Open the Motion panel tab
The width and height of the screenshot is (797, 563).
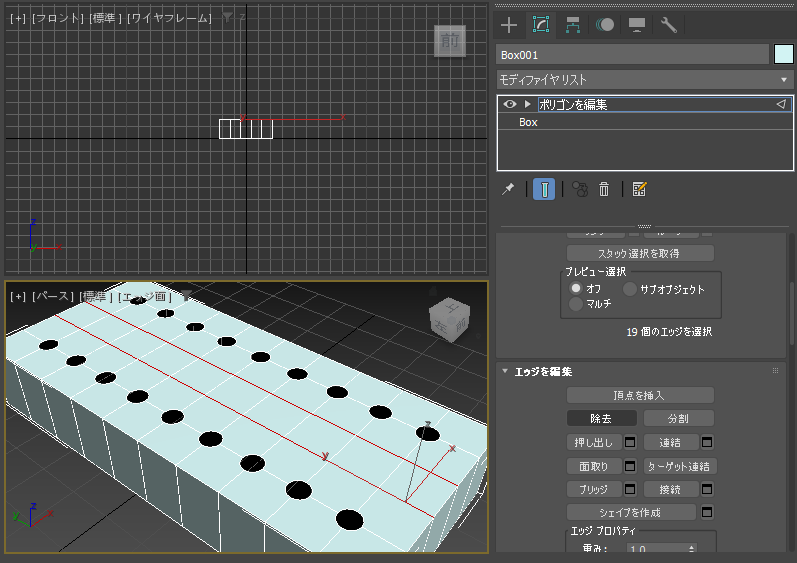(605, 25)
